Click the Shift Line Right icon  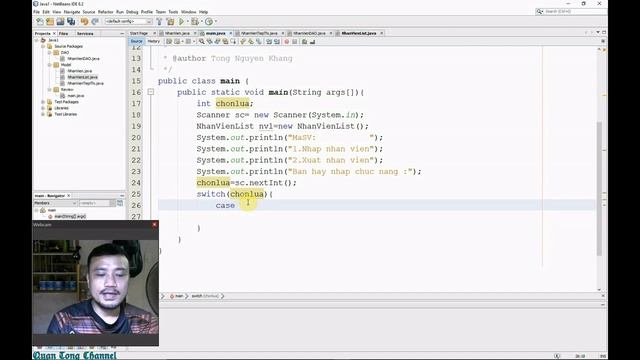(x=276, y=41)
